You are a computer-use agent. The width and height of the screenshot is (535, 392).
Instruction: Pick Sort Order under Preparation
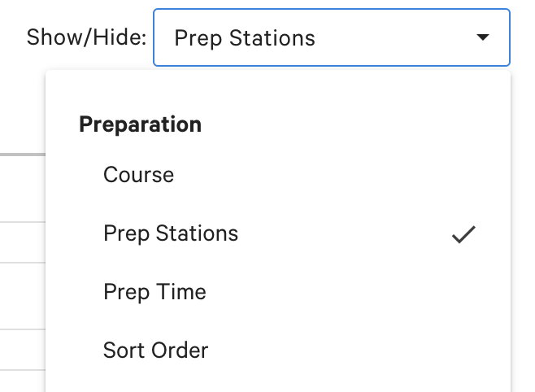[155, 351]
